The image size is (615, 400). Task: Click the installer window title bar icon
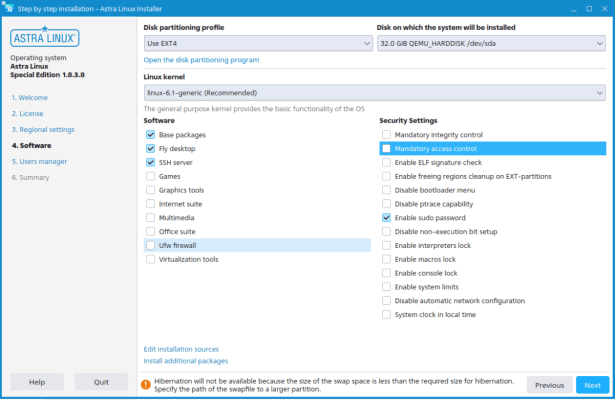click(8, 7)
